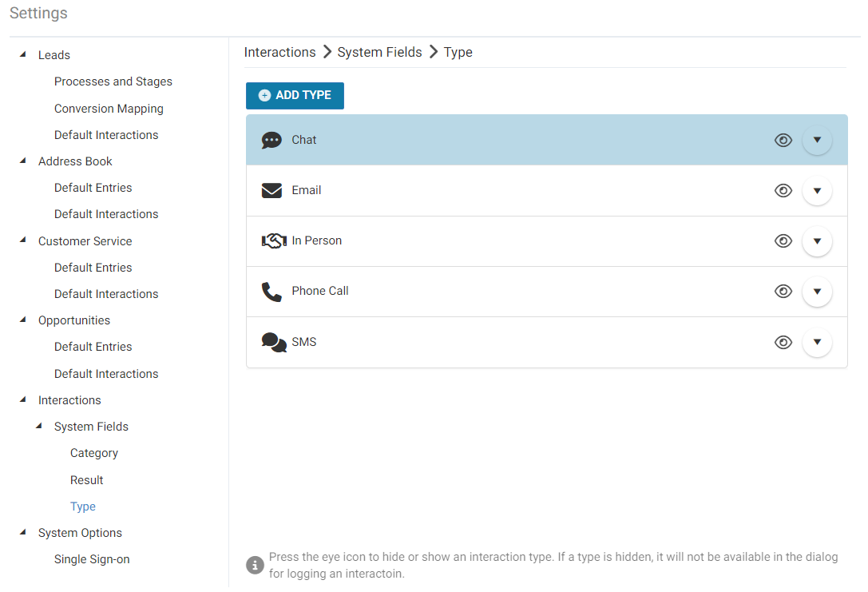Click the SMS double bubble icon
This screenshot has width=868, height=592.
273,342
